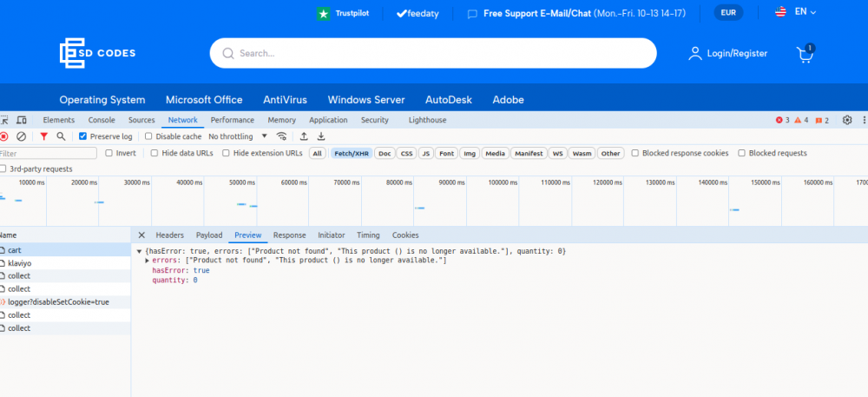Clear the network log
Viewport: 868px width, 397px height.
pos(21,136)
